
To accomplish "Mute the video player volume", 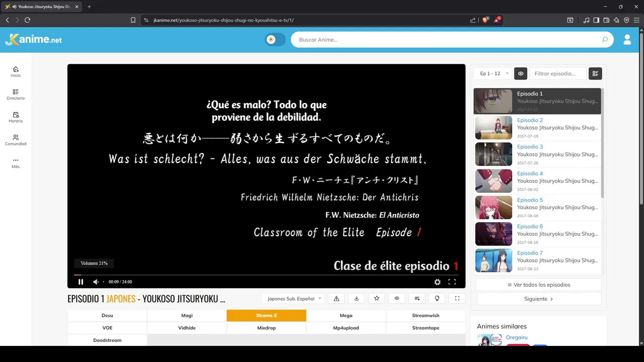I will [96, 282].
